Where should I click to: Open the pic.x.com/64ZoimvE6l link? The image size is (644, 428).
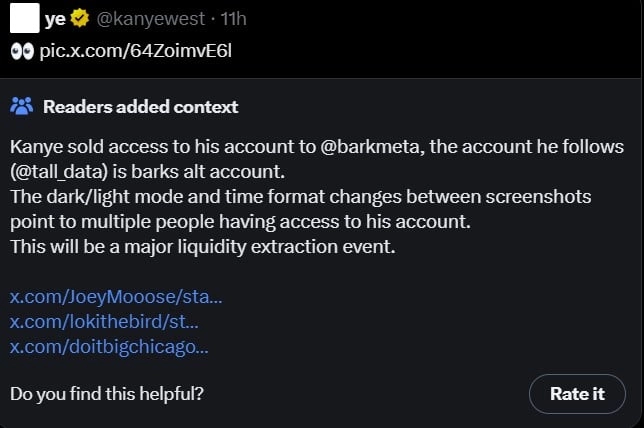click(x=136, y=51)
